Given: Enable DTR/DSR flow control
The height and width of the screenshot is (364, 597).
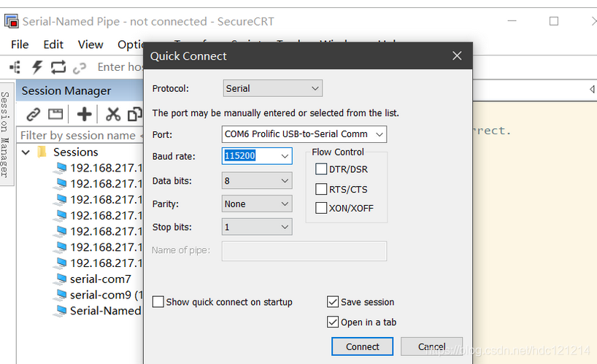Looking at the screenshot, I should pyautogui.click(x=321, y=169).
